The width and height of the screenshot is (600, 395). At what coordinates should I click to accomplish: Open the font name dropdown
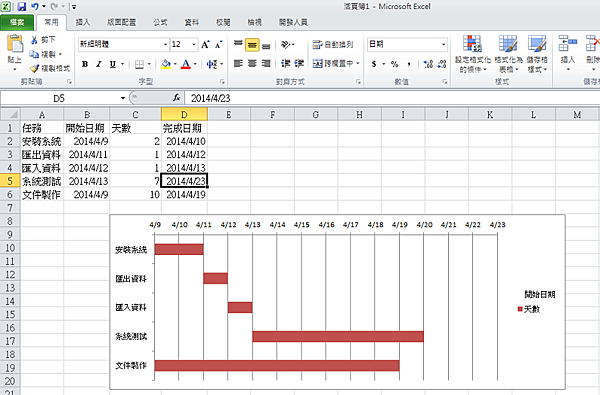pyautogui.click(x=165, y=44)
